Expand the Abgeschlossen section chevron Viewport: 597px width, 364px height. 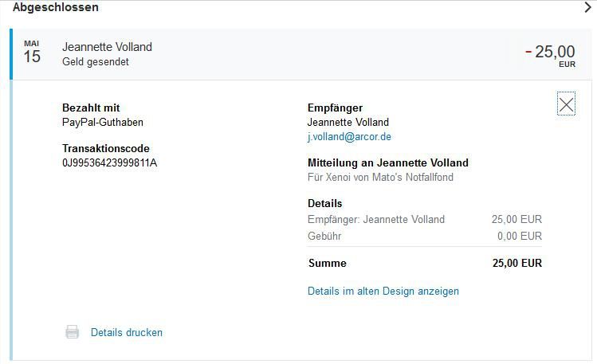pyautogui.click(x=587, y=7)
